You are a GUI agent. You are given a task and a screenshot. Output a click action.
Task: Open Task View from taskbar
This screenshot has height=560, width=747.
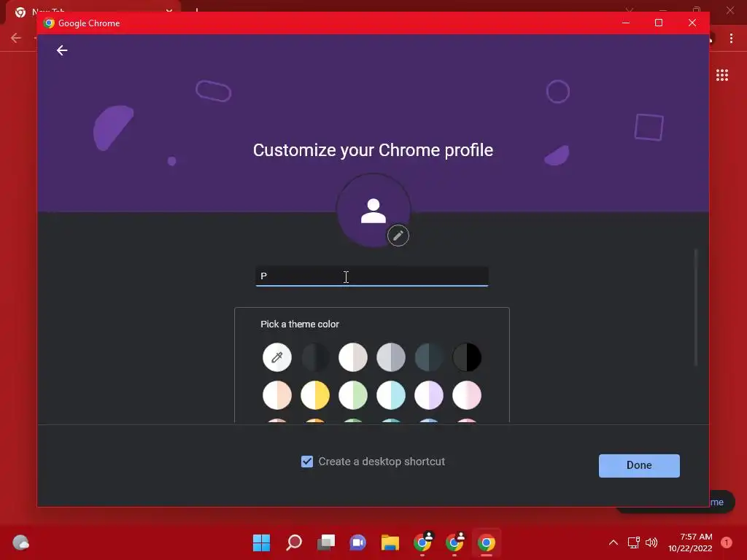(326, 542)
